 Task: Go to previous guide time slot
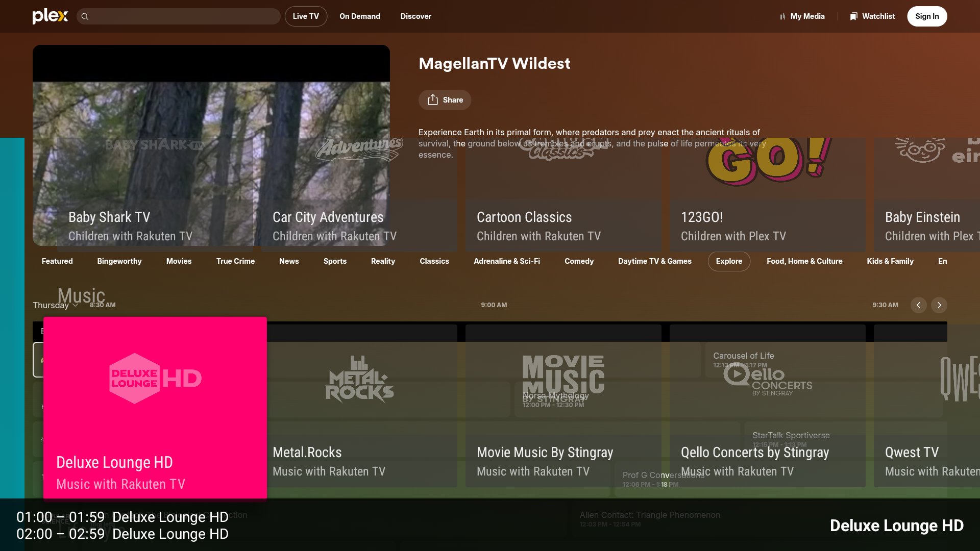919,305
